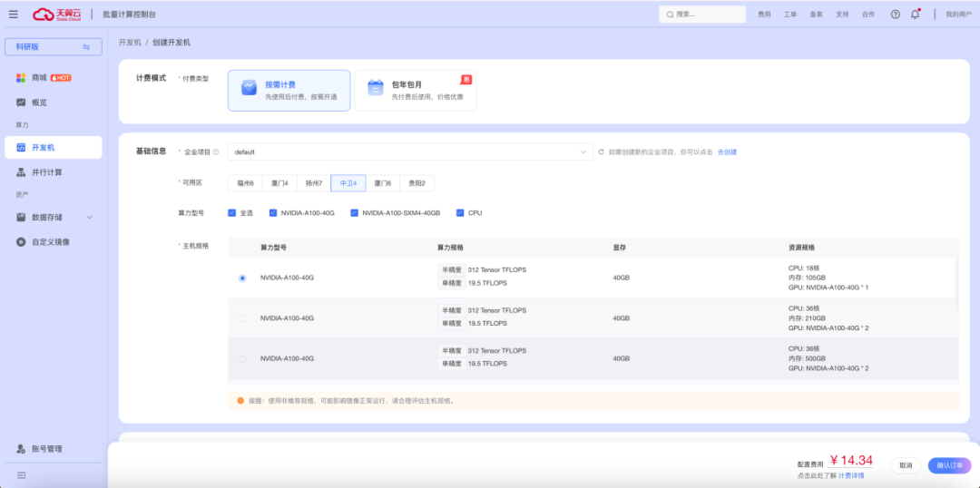The width and height of the screenshot is (980, 488).
Task: Focus the 搜索 search field
Action: click(702, 14)
